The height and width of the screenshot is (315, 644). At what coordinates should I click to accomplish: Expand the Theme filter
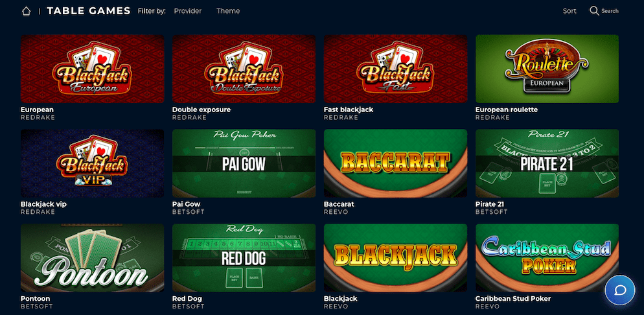(228, 11)
